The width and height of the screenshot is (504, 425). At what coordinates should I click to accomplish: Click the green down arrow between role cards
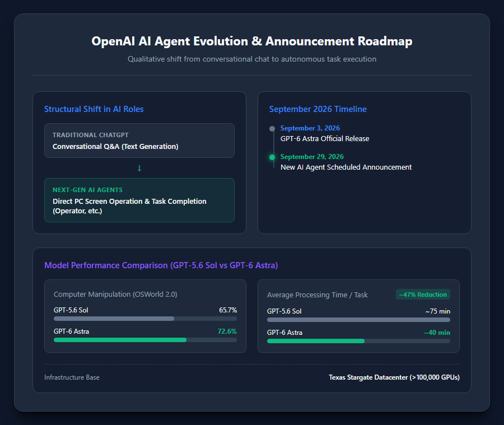click(139, 168)
